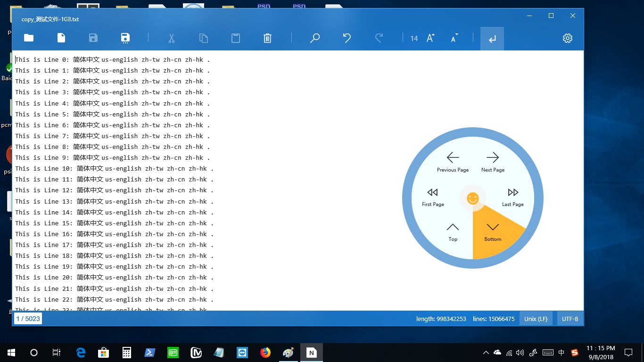This screenshot has width=644, height=362.
Task: Redo using the toolbar arrow
Action: click(379, 38)
